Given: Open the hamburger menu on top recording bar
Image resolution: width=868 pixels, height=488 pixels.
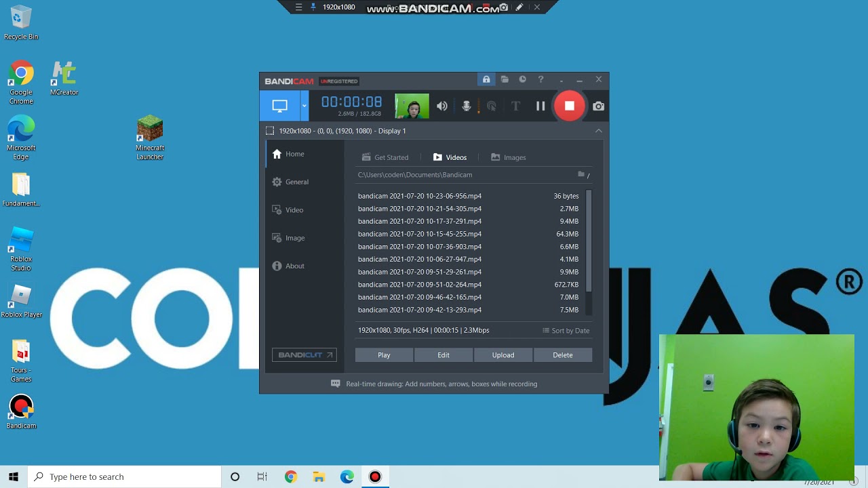Looking at the screenshot, I should (x=298, y=7).
